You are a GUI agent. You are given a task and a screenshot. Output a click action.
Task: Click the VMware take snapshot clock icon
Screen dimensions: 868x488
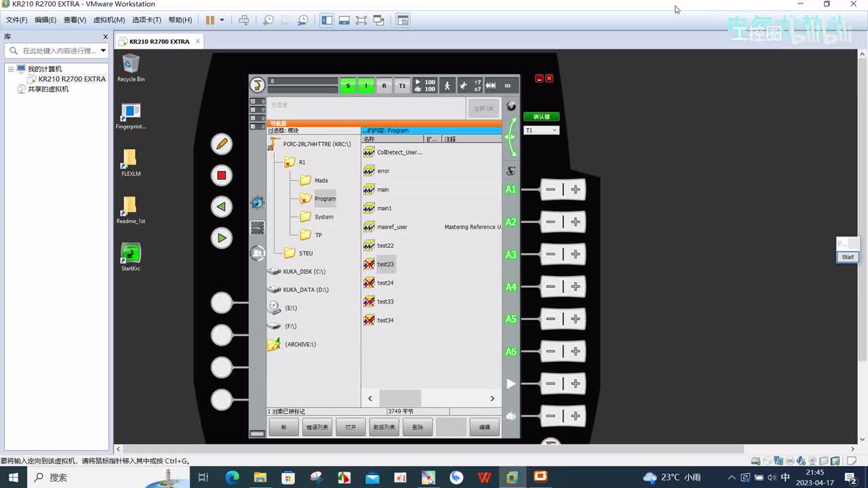269,20
